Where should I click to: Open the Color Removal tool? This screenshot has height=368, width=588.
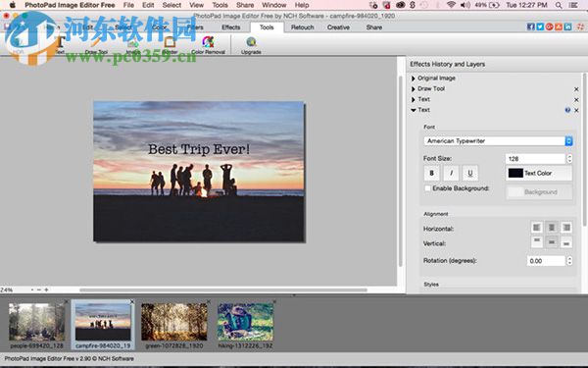[x=208, y=45]
